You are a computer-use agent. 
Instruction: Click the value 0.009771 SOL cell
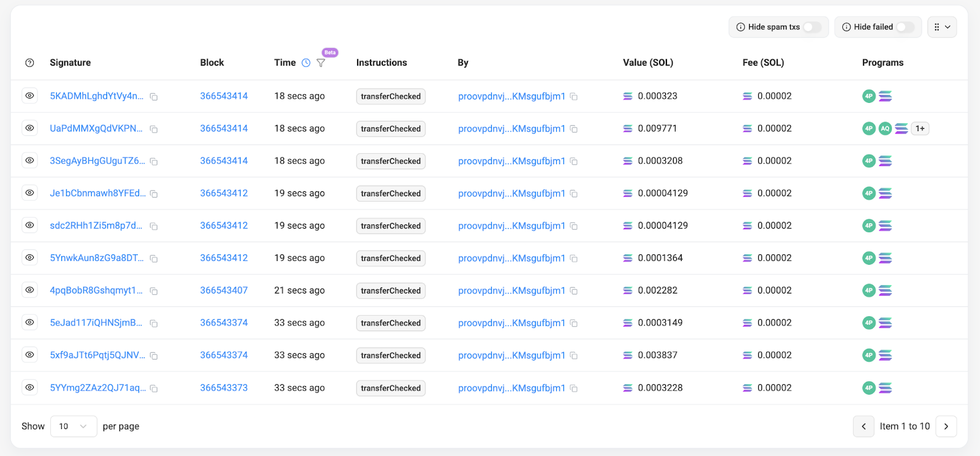pos(657,129)
